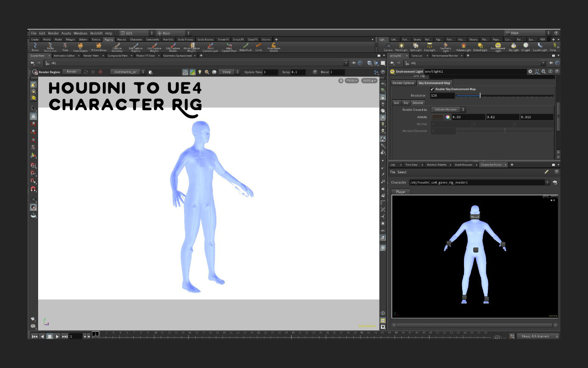Screen dimensions: 588x368
Task: Open the Render menu
Action: coord(53,33)
